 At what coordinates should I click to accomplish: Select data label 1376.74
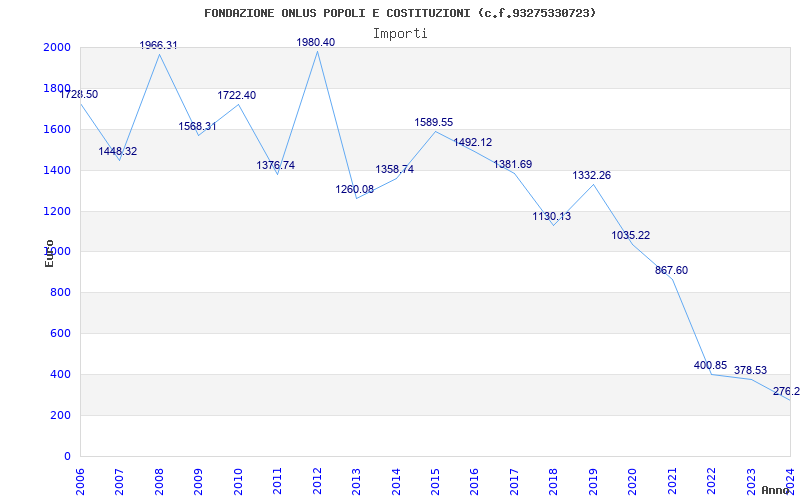coord(276,165)
